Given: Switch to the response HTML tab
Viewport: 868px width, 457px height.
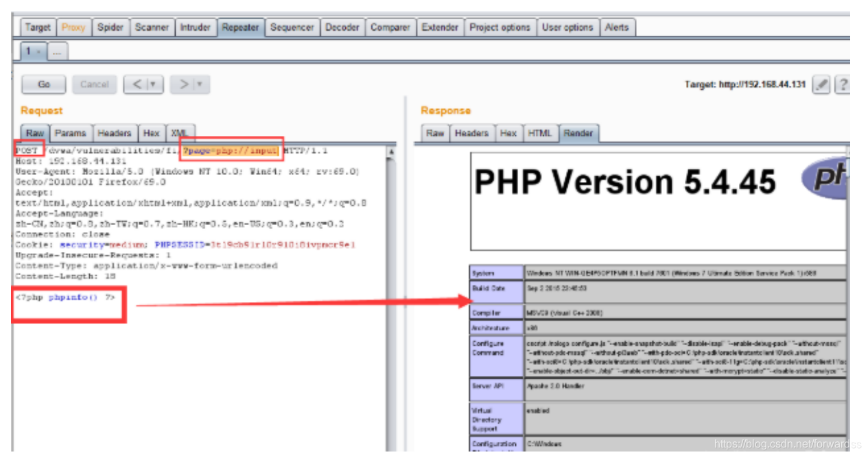Looking at the screenshot, I should [540, 133].
